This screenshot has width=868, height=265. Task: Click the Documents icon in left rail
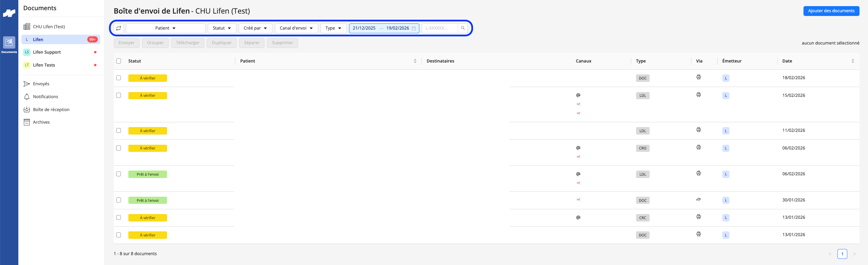click(9, 45)
